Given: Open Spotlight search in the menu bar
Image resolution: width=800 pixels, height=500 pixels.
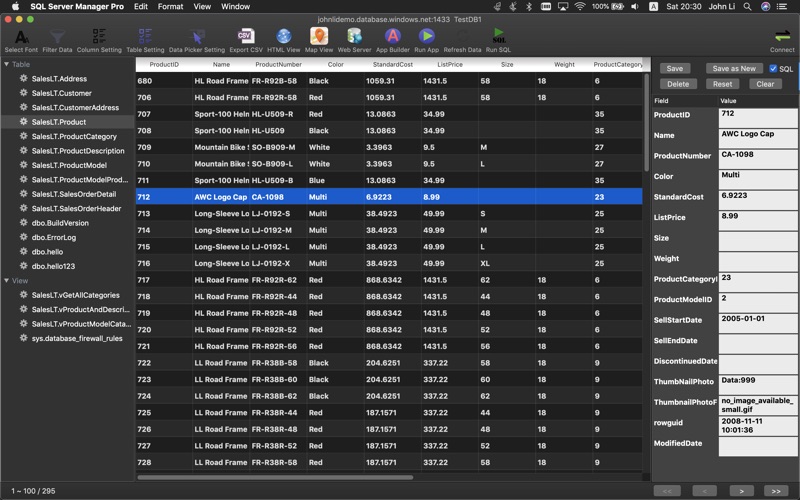Looking at the screenshot, I should point(747,7).
